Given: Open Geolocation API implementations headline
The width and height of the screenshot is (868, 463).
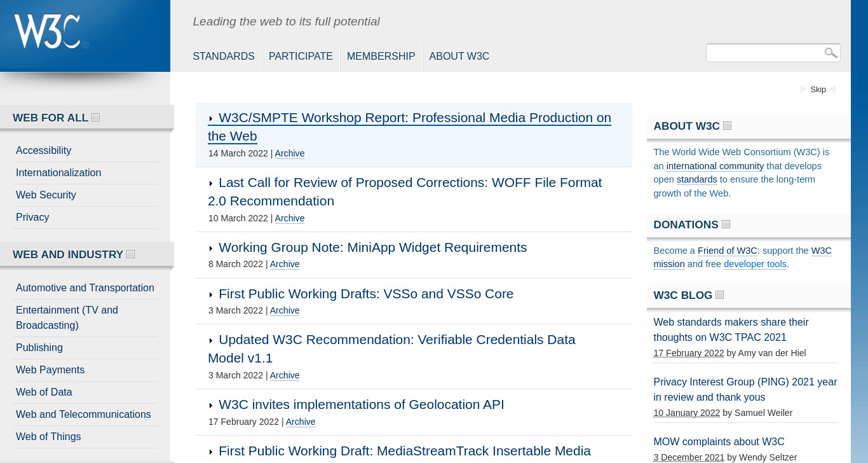Looking at the screenshot, I should (361, 404).
